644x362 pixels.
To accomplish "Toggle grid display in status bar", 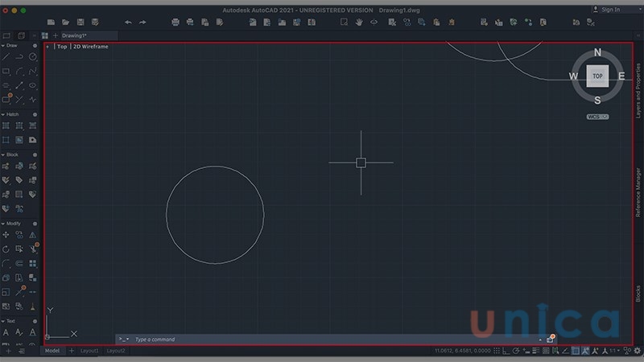I will click(497, 351).
